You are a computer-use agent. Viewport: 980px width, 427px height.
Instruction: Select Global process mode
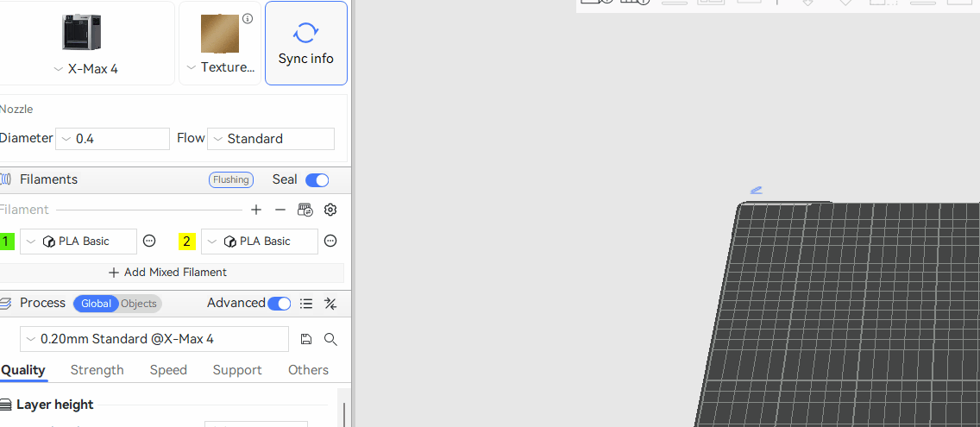(x=96, y=304)
